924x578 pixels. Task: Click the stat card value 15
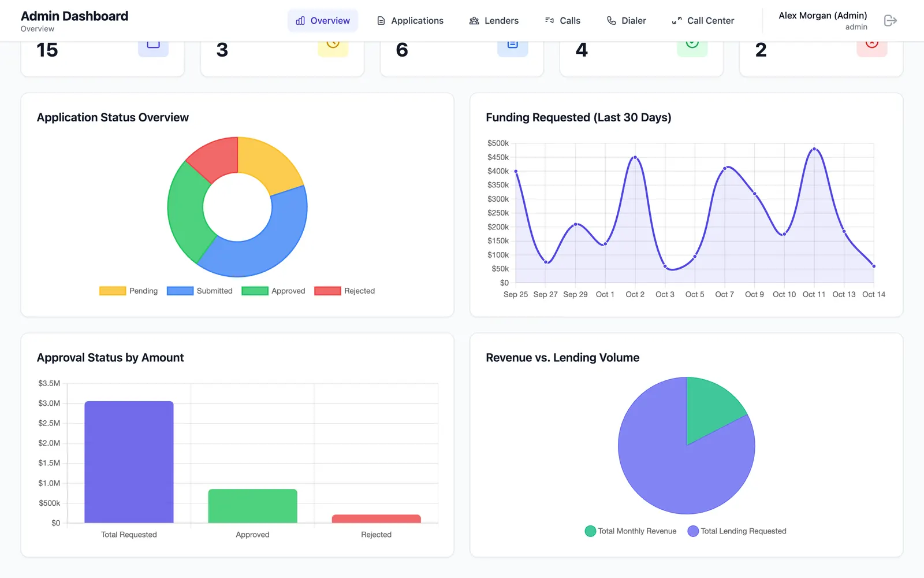pyautogui.click(x=47, y=50)
